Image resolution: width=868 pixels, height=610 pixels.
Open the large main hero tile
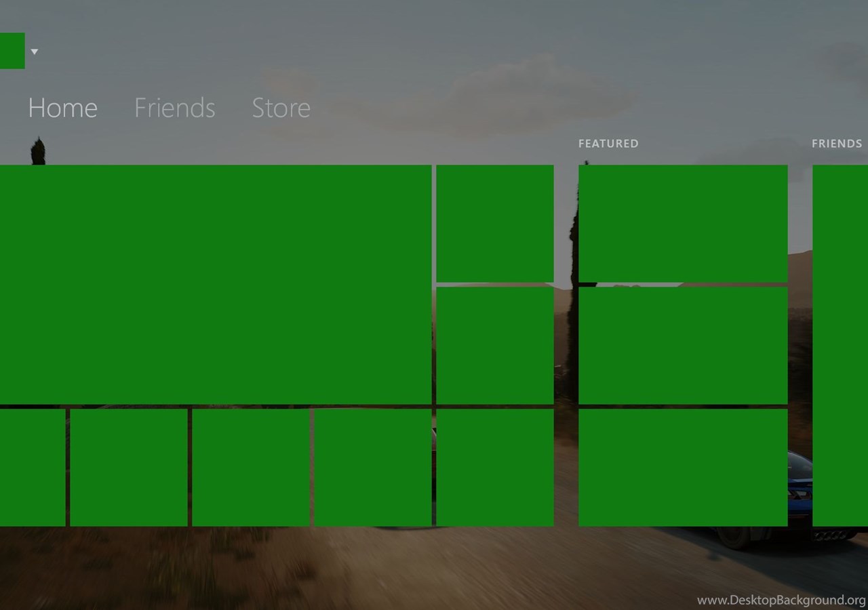(x=216, y=285)
